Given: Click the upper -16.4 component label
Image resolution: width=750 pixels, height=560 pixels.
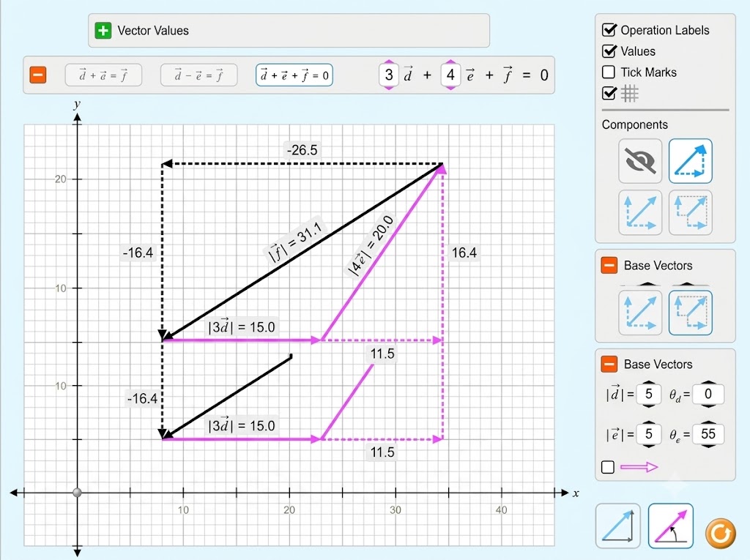Looking at the screenshot, I should tap(138, 253).
